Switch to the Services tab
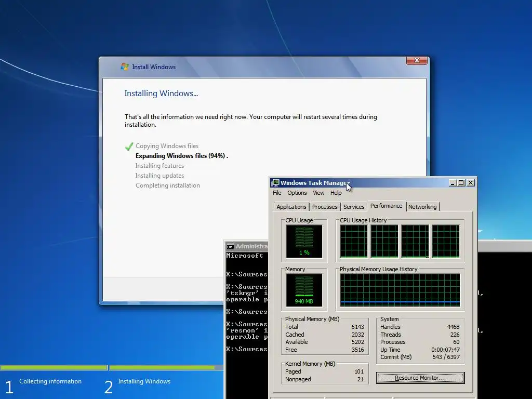 click(x=353, y=207)
